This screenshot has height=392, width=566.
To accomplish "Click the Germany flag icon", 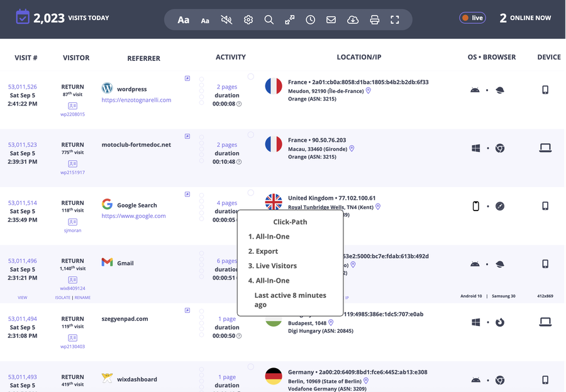I will (x=274, y=376).
